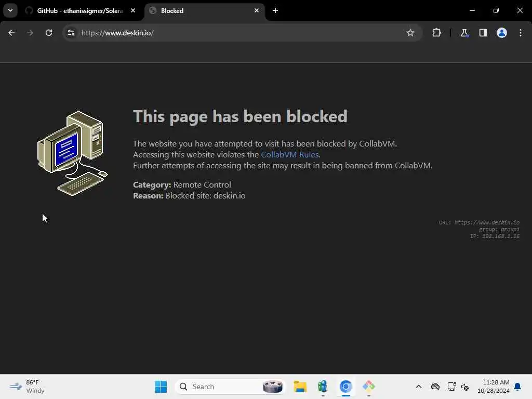Click the retro computer illustration
This screenshot has width=532, height=399.
tap(73, 153)
